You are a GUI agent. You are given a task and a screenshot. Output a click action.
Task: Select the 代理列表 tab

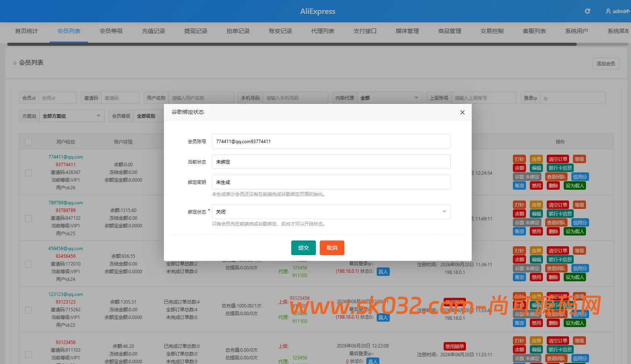tap(323, 31)
